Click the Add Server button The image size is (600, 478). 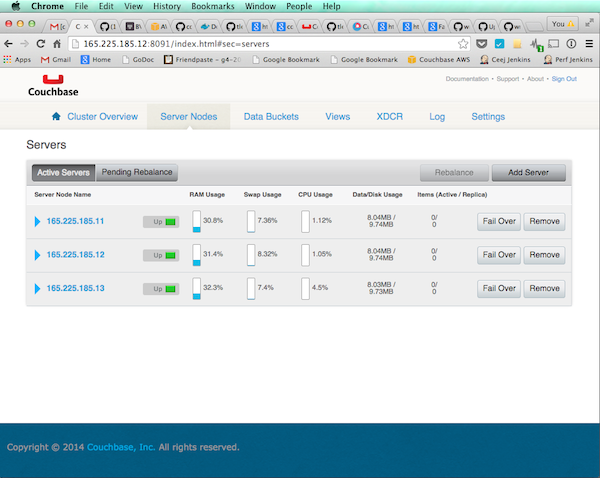pos(528,173)
